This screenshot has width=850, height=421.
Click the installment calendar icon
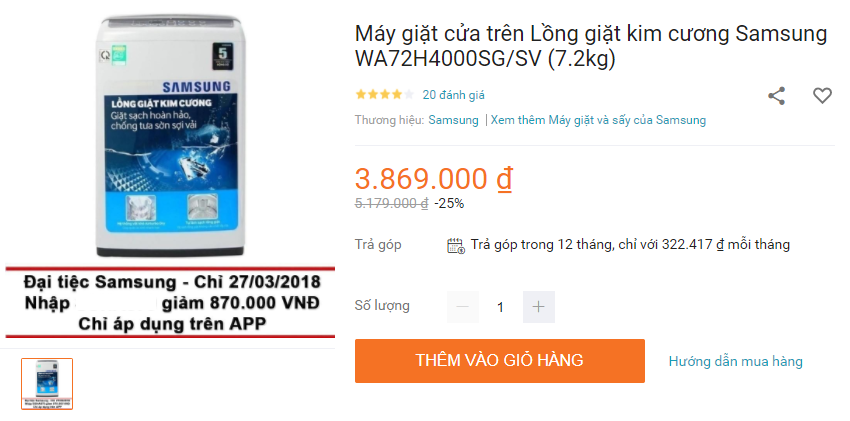(x=455, y=245)
